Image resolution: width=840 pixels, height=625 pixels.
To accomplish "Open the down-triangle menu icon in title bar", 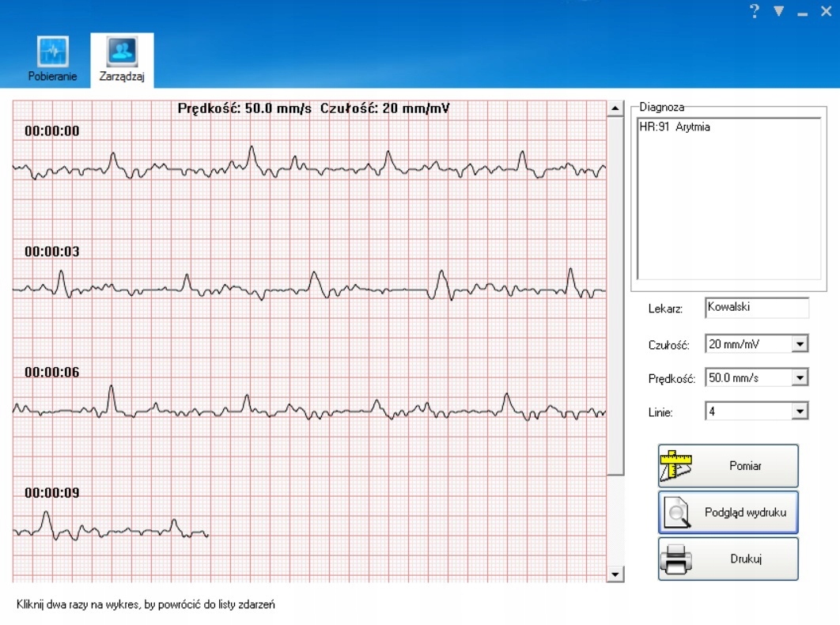I will pos(779,11).
